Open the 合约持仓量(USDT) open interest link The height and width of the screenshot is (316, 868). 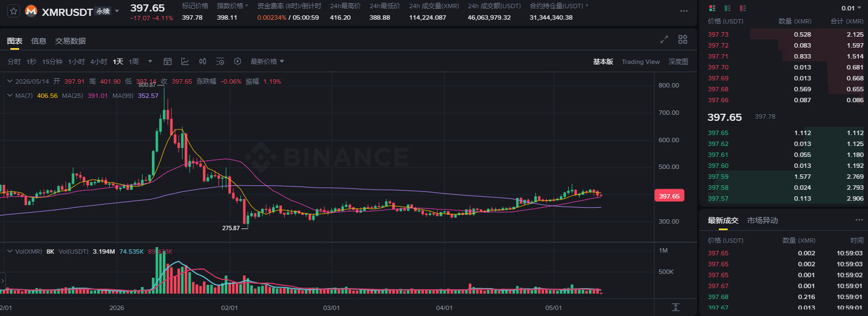click(x=559, y=6)
